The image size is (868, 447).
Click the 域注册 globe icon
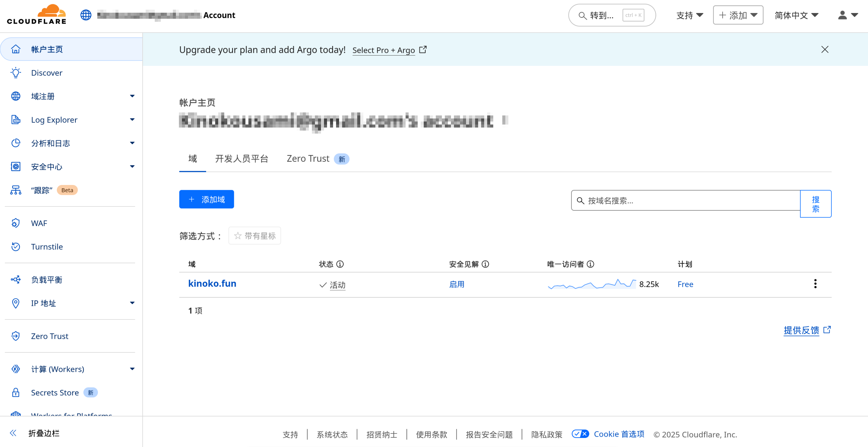15,96
